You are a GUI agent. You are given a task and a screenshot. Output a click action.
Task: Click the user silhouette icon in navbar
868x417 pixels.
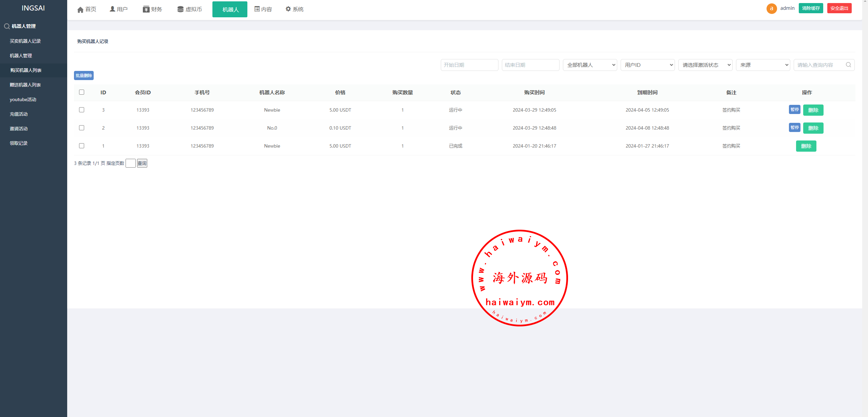coord(112,9)
